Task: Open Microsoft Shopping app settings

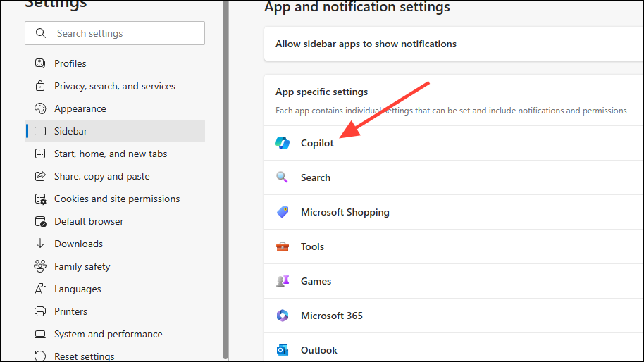Action: [x=345, y=212]
